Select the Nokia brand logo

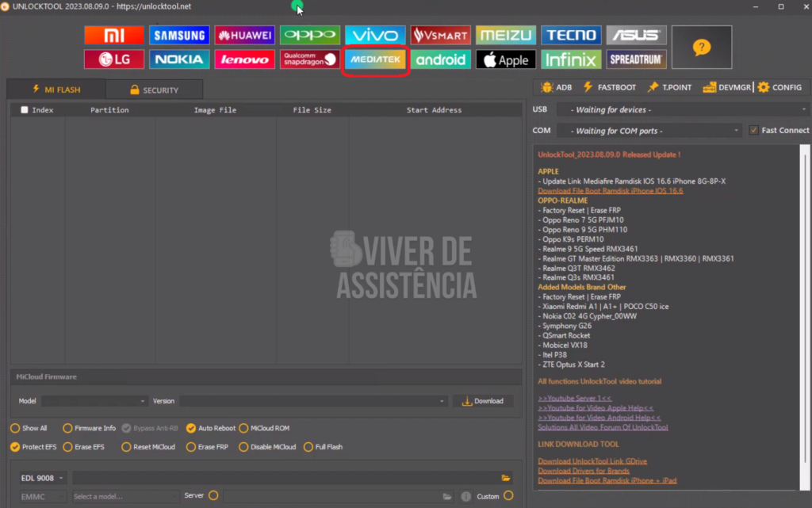point(179,59)
